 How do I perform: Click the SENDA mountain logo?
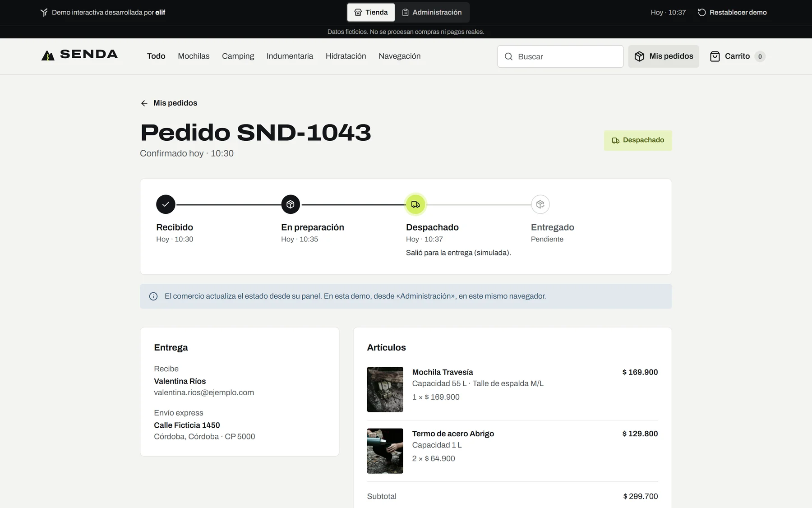(48, 55)
